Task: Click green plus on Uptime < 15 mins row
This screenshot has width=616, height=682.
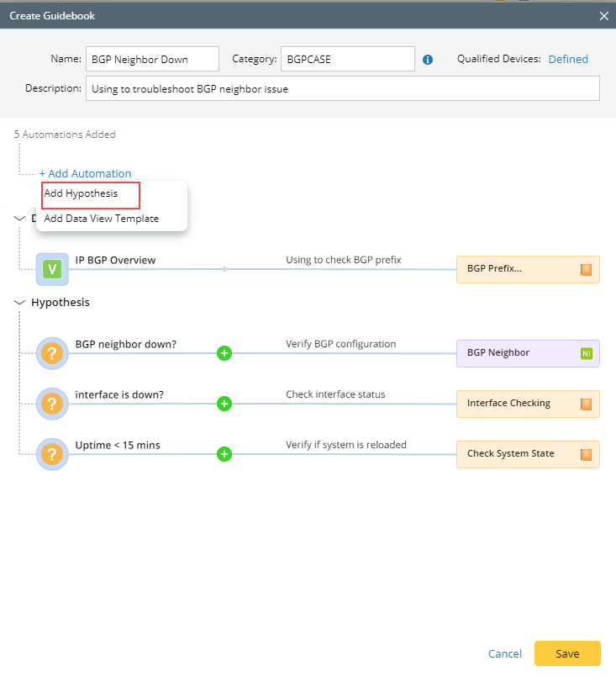Action: pos(224,454)
